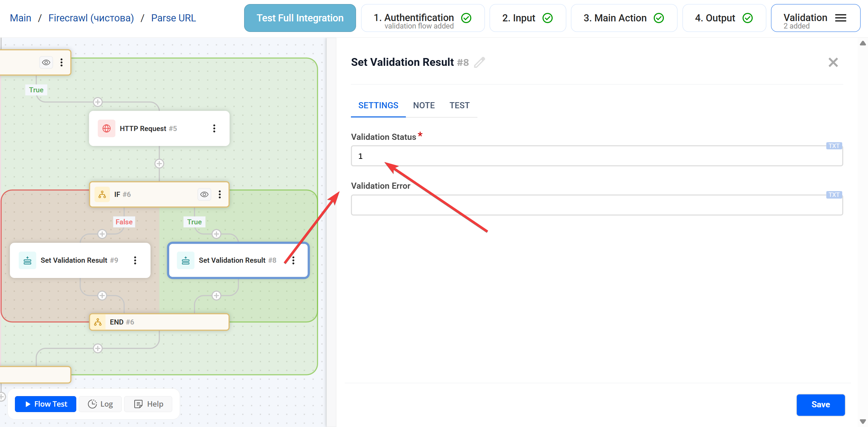Switch to the TEST tab
The height and width of the screenshot is (427, 868).
pyautogui.click(x=459, y=106)
